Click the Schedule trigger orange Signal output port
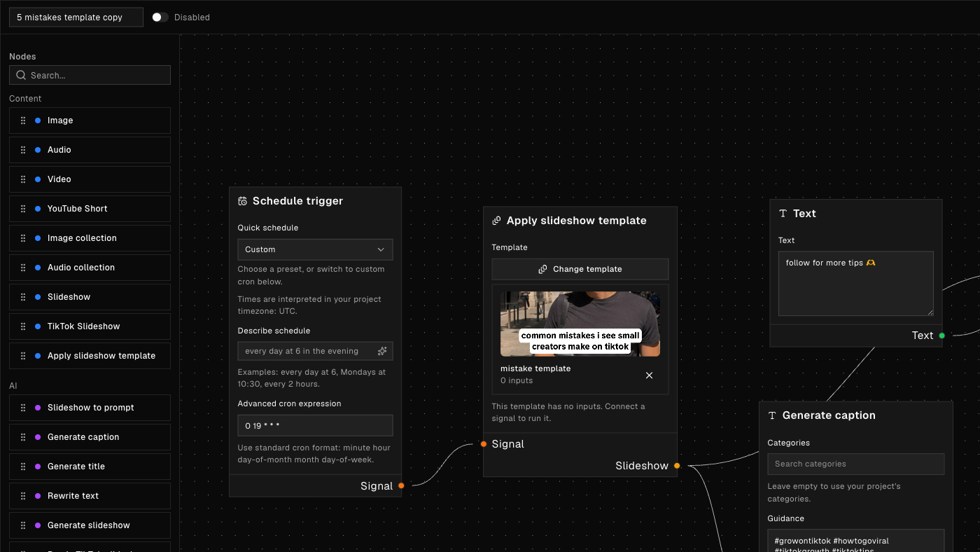The image size is (980, 552). coord(401,485)
